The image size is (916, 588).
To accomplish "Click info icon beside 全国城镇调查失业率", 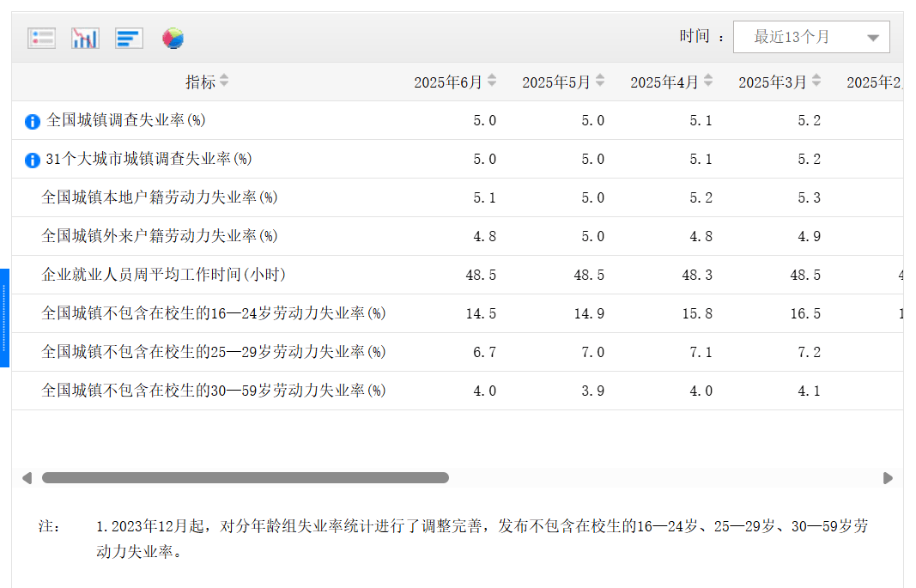I will 33,122.
